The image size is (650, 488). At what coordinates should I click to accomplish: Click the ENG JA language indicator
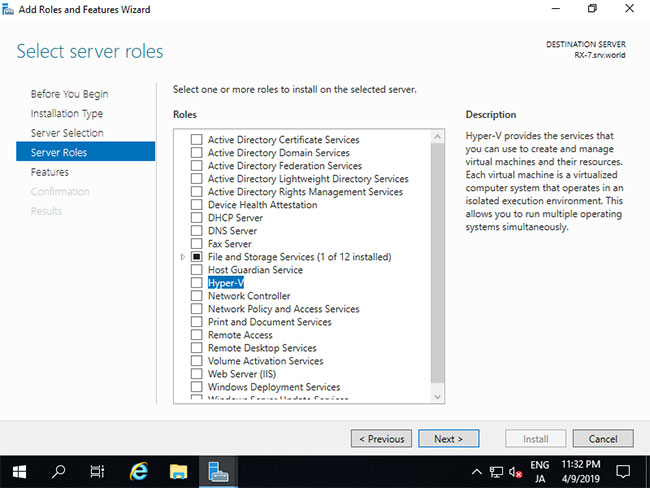click(539, 472)
